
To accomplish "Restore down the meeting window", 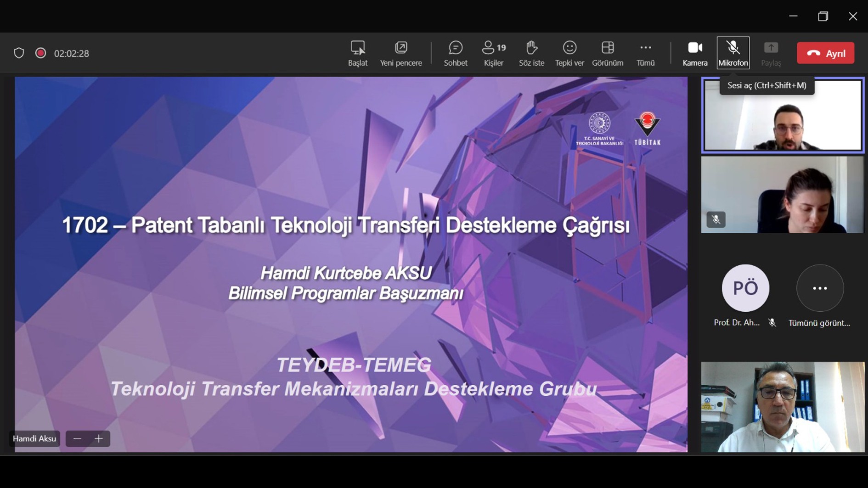I will pos(823,16).
